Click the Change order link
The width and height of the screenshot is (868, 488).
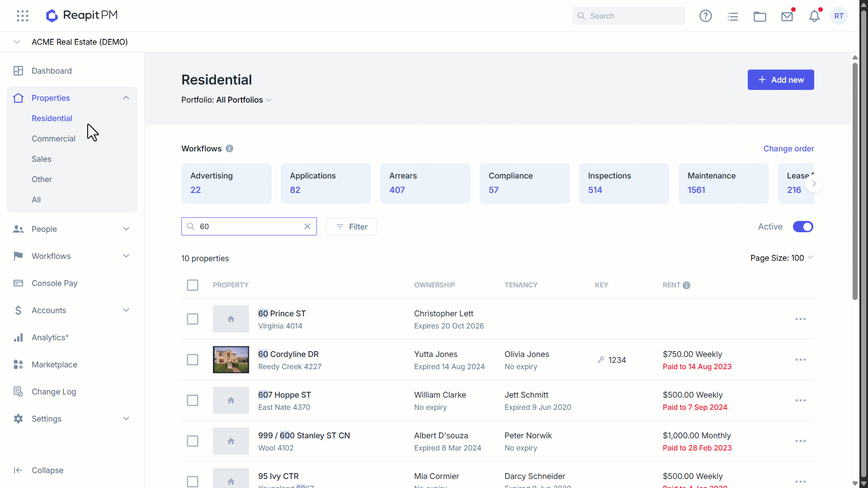click(x=788, y=149)
